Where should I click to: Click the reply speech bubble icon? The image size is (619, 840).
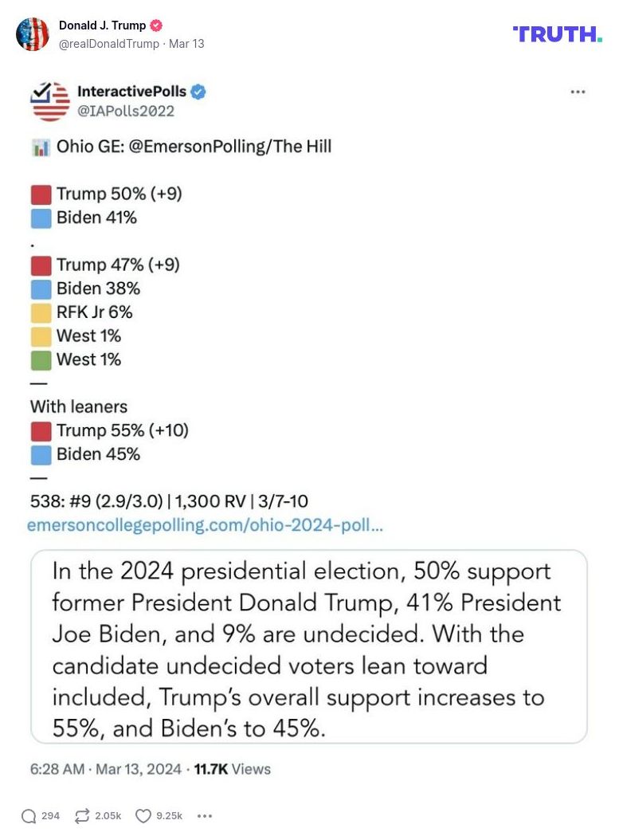pyautogui.click(x=29, y=815)
